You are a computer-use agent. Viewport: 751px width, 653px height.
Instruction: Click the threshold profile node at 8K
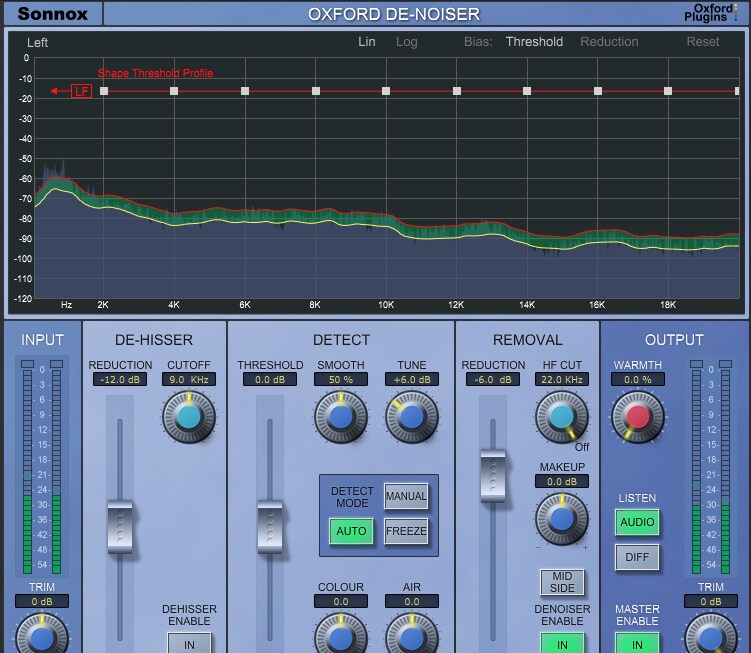(316, 91)
